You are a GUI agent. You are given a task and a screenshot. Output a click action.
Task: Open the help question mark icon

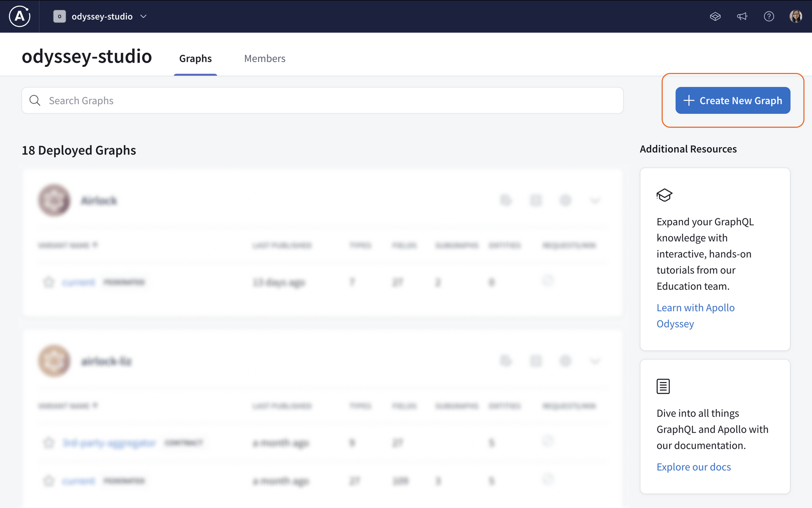769,16
